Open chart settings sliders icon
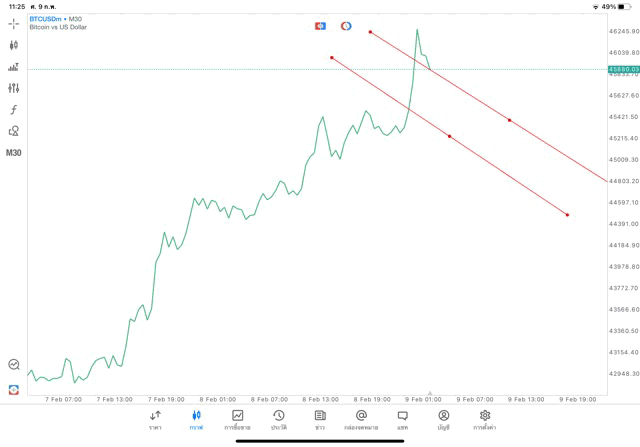Viewport: 640px width, 447px height. pyautogui.click(x=14, y=88)
